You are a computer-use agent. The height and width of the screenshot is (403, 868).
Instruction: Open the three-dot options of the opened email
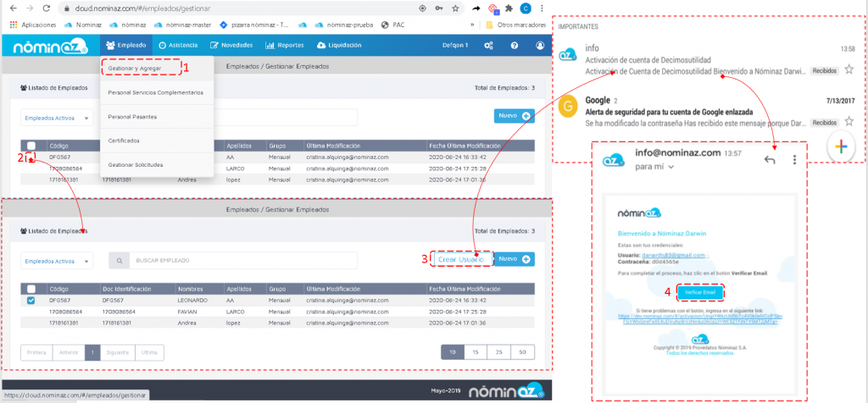click(x=794, y=160)
